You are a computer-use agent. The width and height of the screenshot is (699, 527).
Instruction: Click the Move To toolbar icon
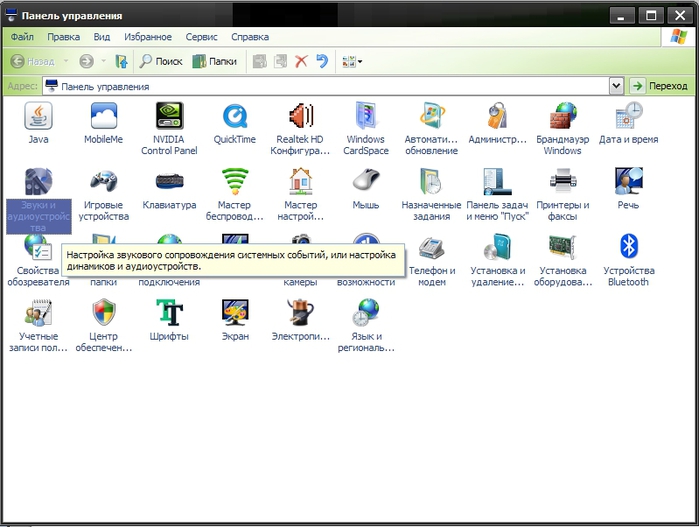pyautogui.click(x=259, y=61)
